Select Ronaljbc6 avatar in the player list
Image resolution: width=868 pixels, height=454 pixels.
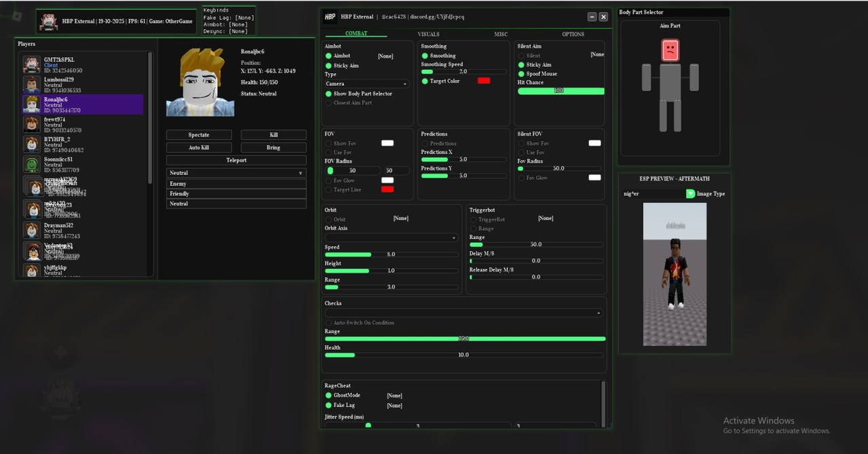[x=32, y=105]
